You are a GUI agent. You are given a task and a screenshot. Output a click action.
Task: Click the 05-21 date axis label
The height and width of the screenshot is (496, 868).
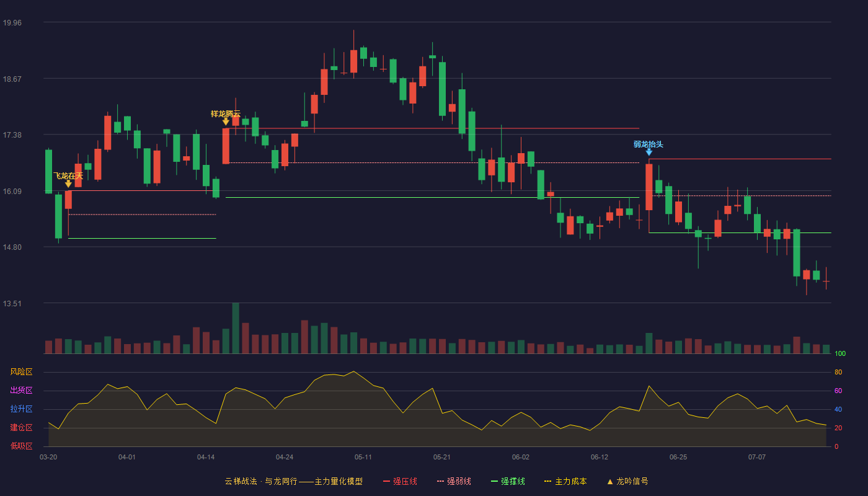(x=442, y=457)
